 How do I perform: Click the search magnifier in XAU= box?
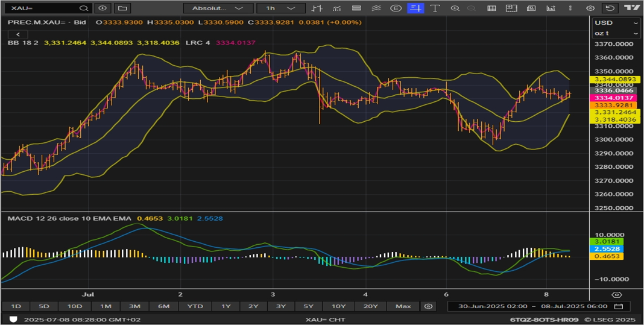tap(84, 8)
